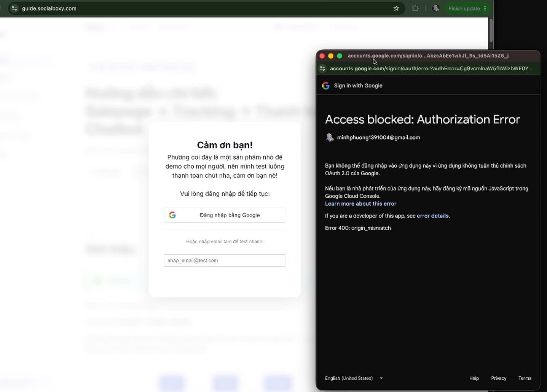The height and width of the screenshot is (392, 547).
Task: Open the Chrome profile avatar
Action: [x=436, y=8]
